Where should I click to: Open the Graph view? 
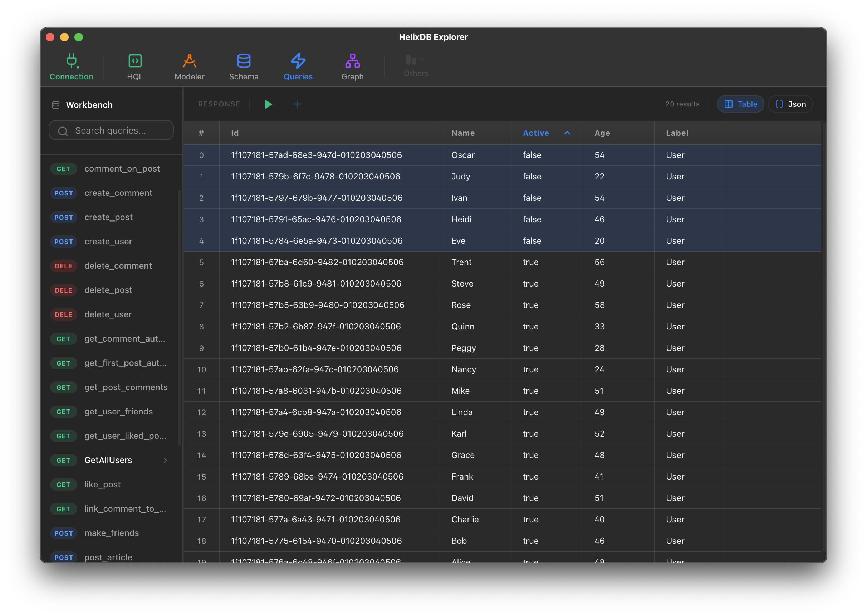tap(352, 67)
